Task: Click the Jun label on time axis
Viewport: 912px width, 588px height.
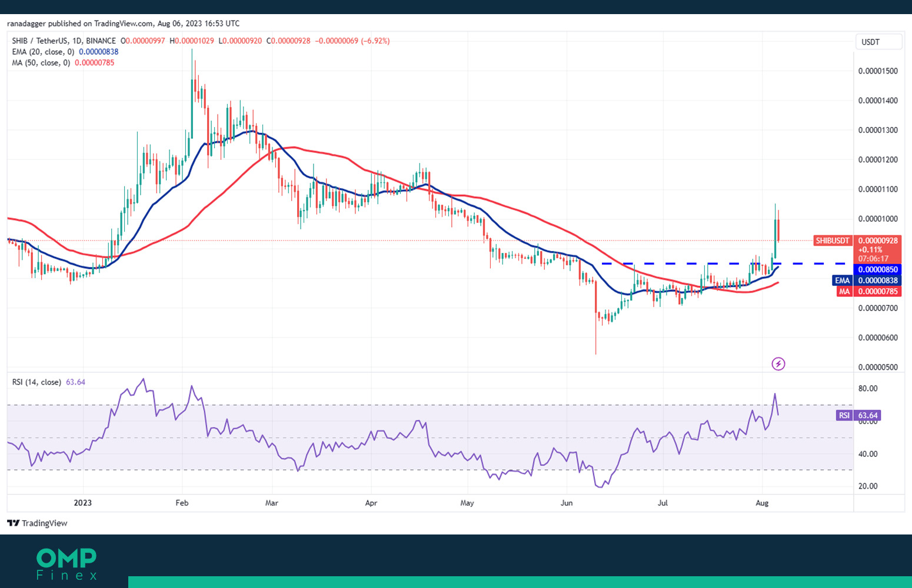Action: tap(567, 503)
